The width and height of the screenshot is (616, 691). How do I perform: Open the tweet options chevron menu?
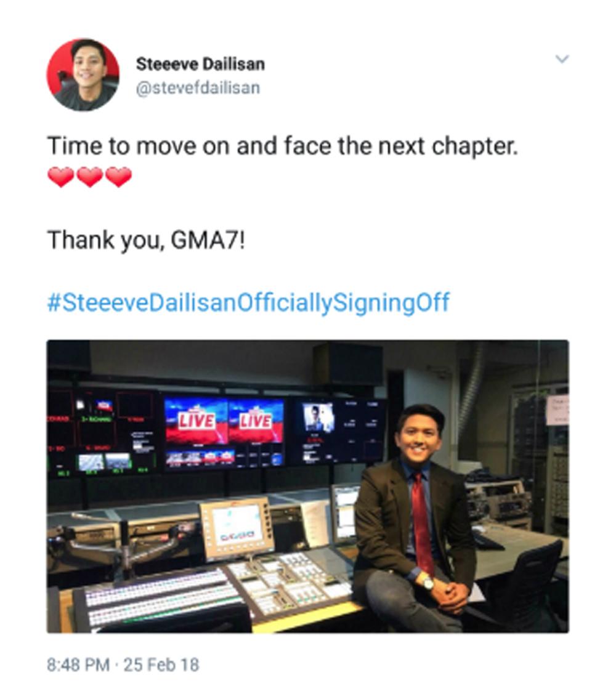(x=562, y=59)
